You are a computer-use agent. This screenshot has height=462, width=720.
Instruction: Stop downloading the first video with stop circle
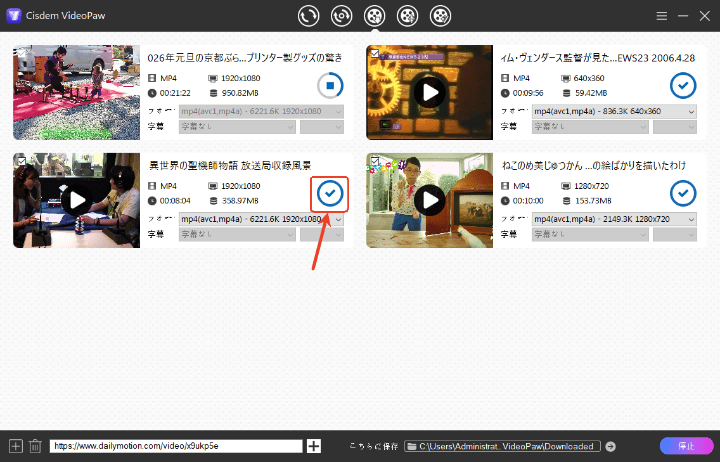coord(329,85)
